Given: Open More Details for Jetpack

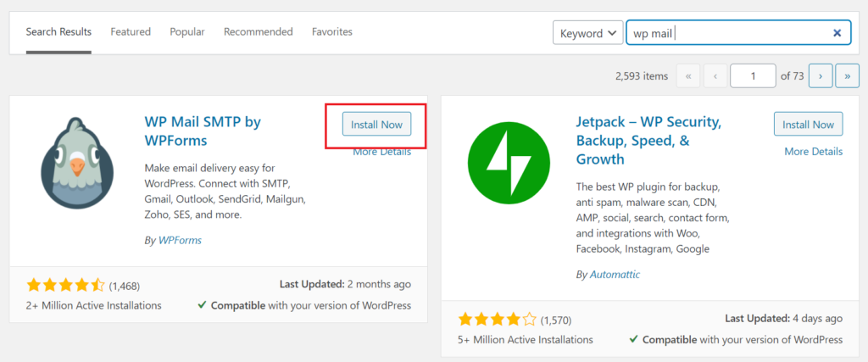Looking at the screenshot, I should [x=813, y=152].
